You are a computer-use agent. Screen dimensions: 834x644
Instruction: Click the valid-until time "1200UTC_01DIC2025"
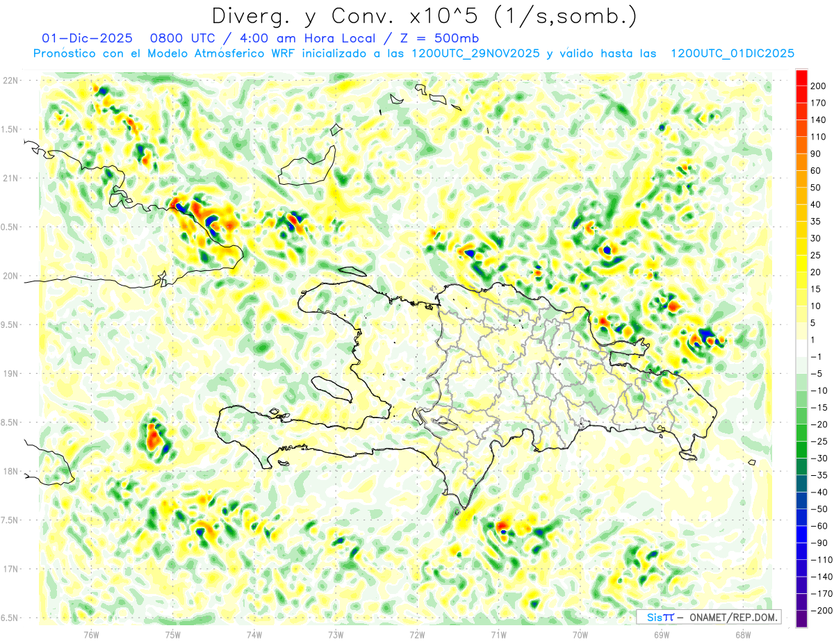[x=733, y=53]
